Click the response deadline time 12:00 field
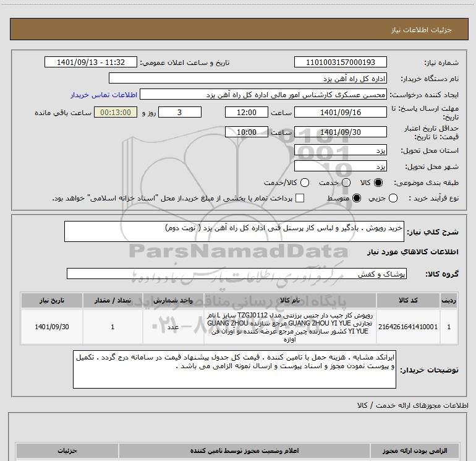The image size is (476, 461). tap(247, 112)
